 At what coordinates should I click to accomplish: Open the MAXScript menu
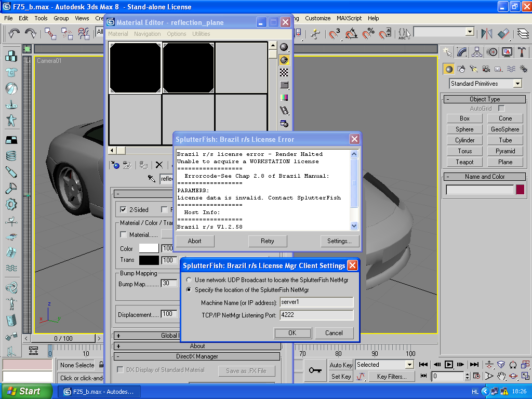349,18
